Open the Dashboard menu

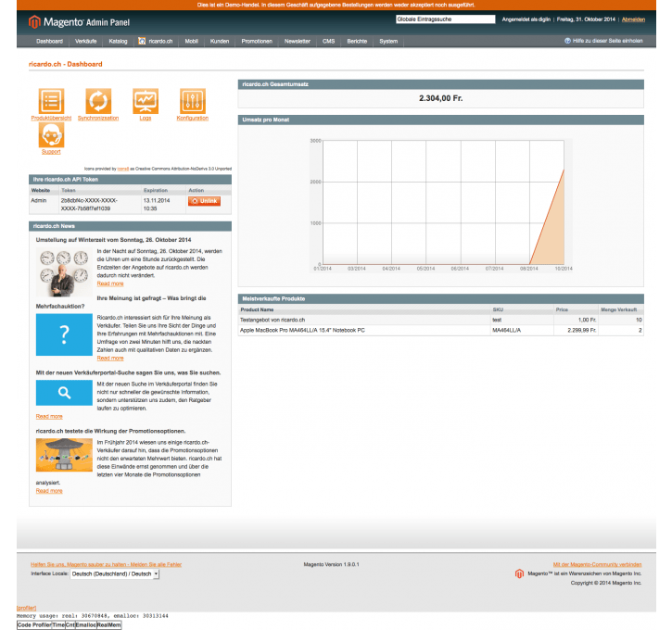click(49, 41)
